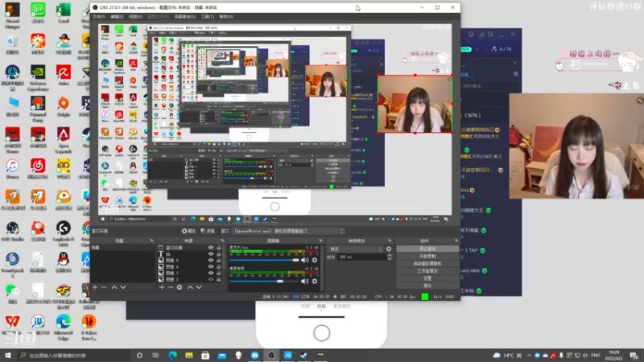Open 帮助(H) menu in OBS
644x362 pixels.
[226, 17]
